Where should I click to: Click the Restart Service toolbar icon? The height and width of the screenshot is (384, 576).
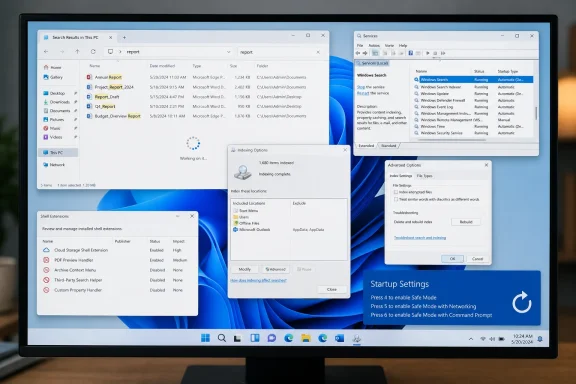tap(443, 53)
